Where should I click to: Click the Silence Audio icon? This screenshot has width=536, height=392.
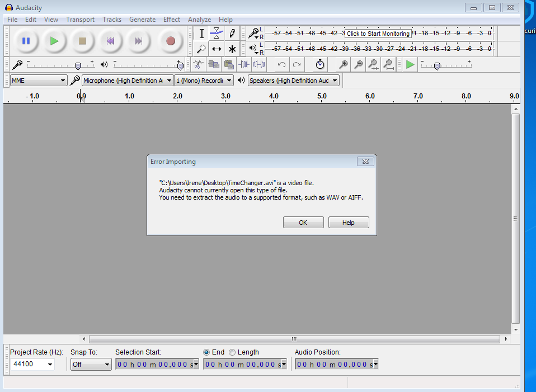(x=259, y=64)
